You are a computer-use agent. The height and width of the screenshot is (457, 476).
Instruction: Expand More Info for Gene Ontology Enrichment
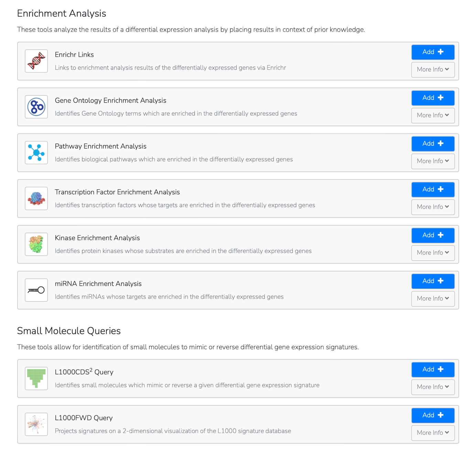pos(433,115)
